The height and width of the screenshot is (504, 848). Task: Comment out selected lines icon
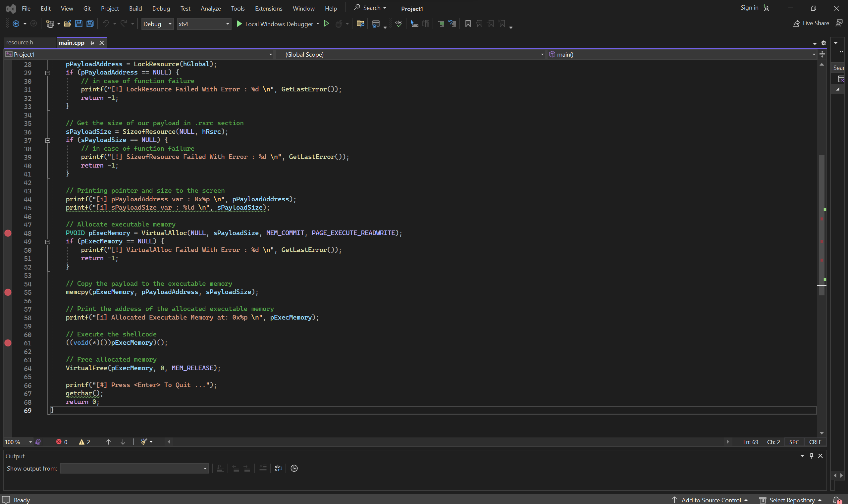(x=441, y=24)
